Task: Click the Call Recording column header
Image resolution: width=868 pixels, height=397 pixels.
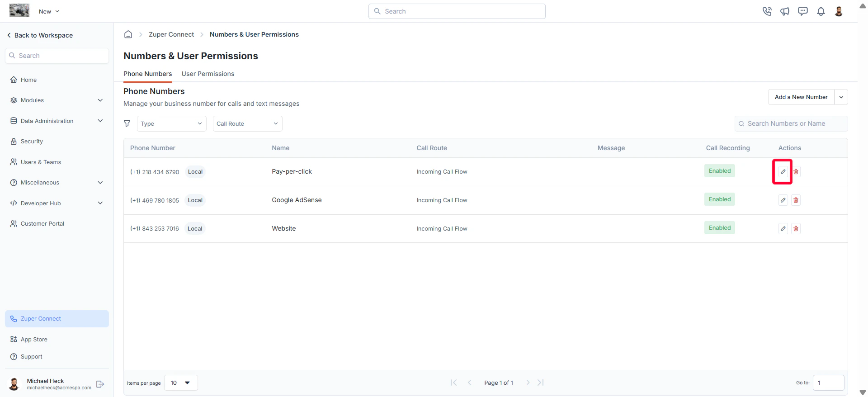Action: 728,148
